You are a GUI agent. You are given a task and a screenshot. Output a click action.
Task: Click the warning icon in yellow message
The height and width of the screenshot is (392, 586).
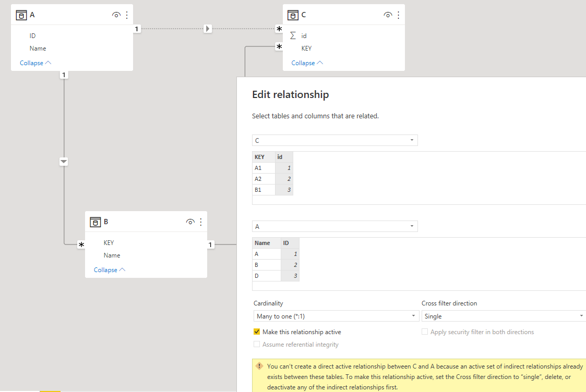(x=259, y=366)
